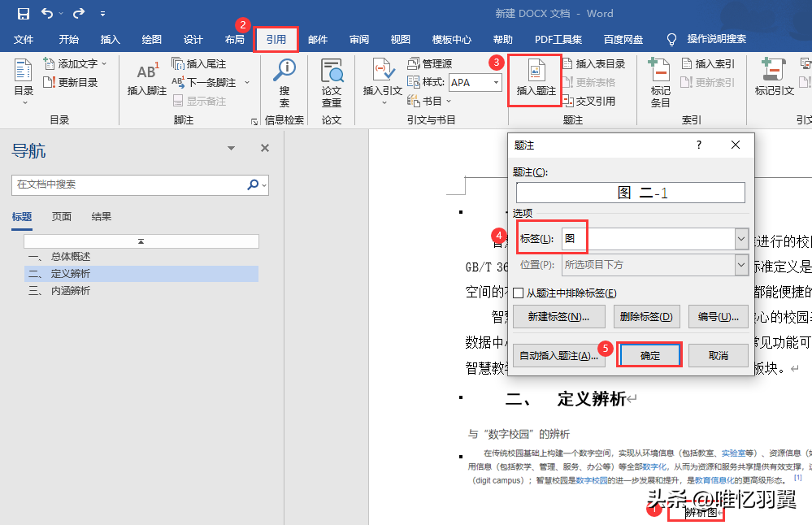
Task: Switch to the 审阅 ribbon tab
Action: (x=359, y=39)
